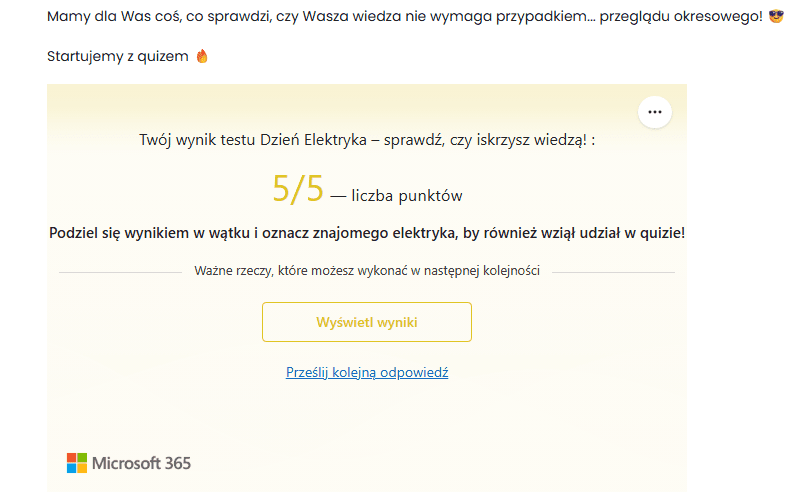Click the 'Startujemy z quizem' line

pyautogui.click(x=117, y=57)
